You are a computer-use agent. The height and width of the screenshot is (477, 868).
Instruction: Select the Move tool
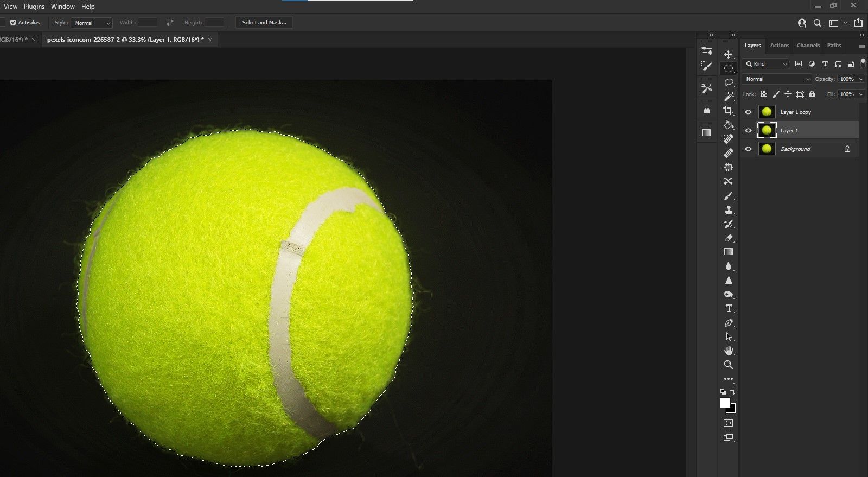[x=729, y=54]
